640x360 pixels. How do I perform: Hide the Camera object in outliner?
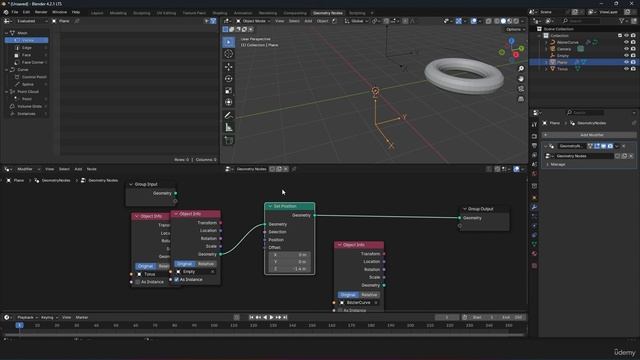point(627,49)
